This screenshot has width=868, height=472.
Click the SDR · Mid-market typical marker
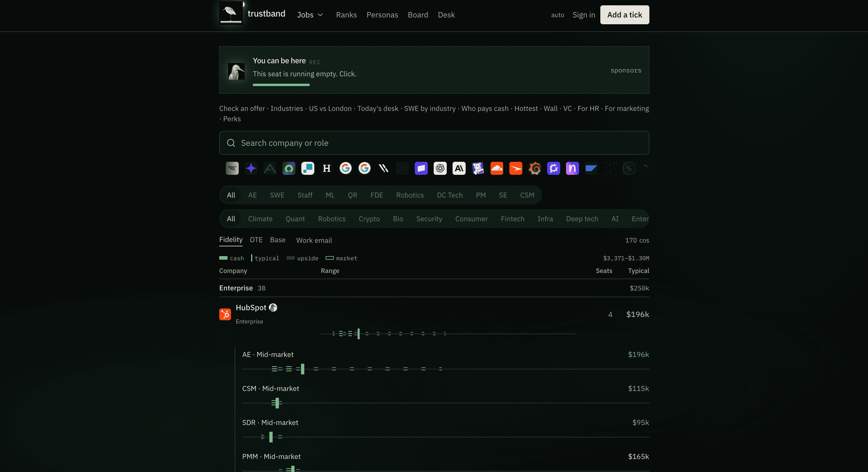[271, 437]
